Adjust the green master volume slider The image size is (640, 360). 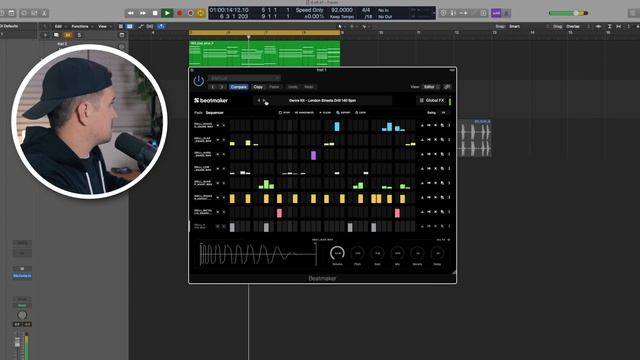click(568, 13)
